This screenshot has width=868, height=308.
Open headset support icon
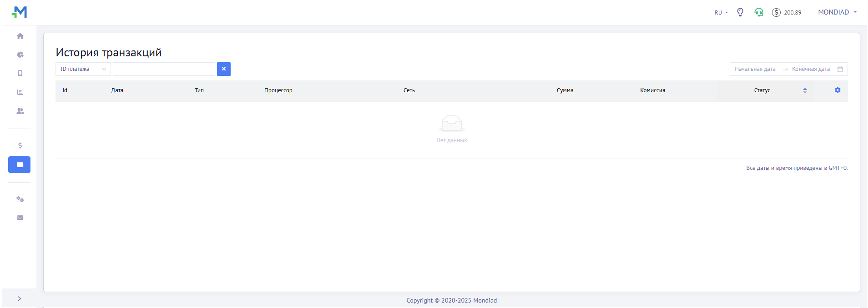tap(759, 12)
